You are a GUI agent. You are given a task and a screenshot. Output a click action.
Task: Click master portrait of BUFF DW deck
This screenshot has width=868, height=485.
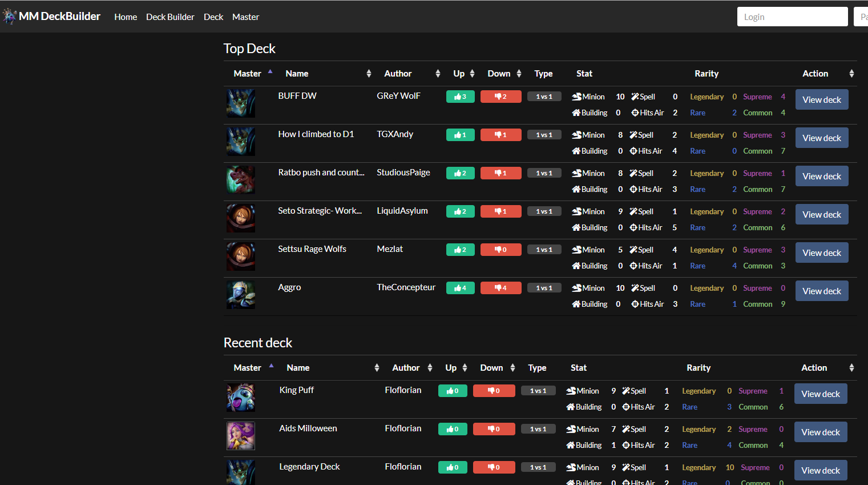point(241,103)
